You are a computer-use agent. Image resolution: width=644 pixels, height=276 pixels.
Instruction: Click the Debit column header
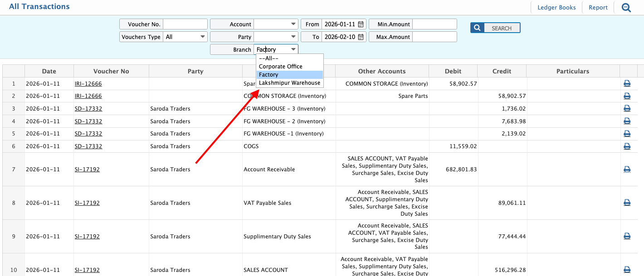[453, 71]
